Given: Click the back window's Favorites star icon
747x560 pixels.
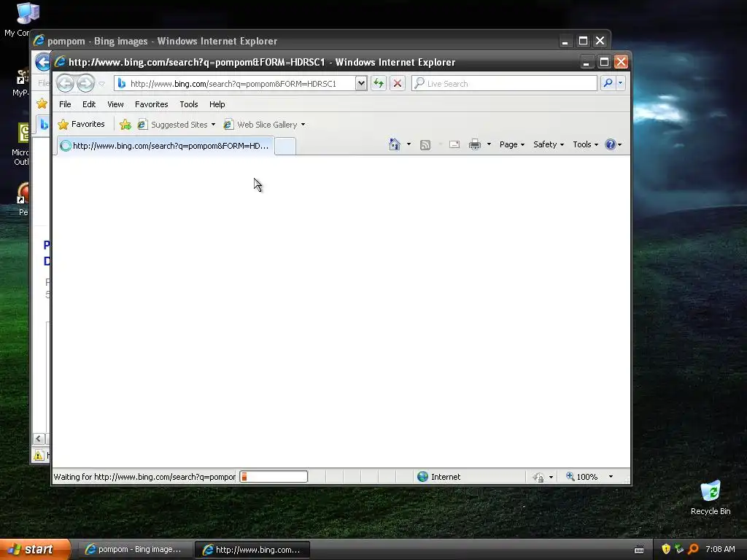Looking at the screenshot, I should [x=42, y=104].
